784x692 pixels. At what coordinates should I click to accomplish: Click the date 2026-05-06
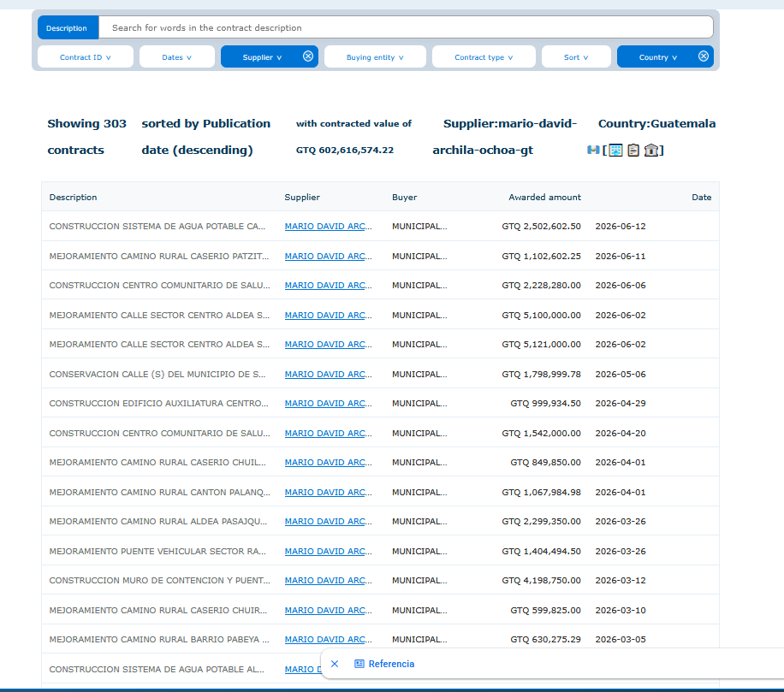pos(621,375)
